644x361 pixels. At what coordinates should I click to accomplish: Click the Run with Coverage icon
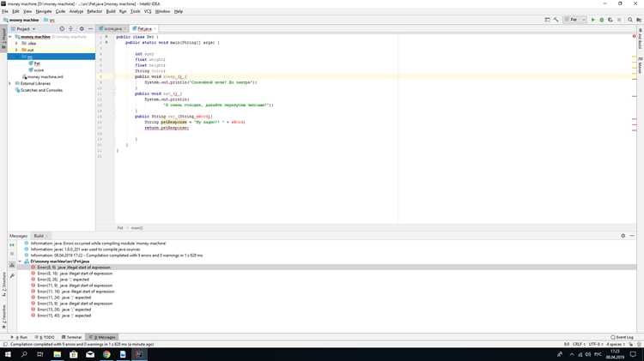pyautogui.click(x=611, y=20)
